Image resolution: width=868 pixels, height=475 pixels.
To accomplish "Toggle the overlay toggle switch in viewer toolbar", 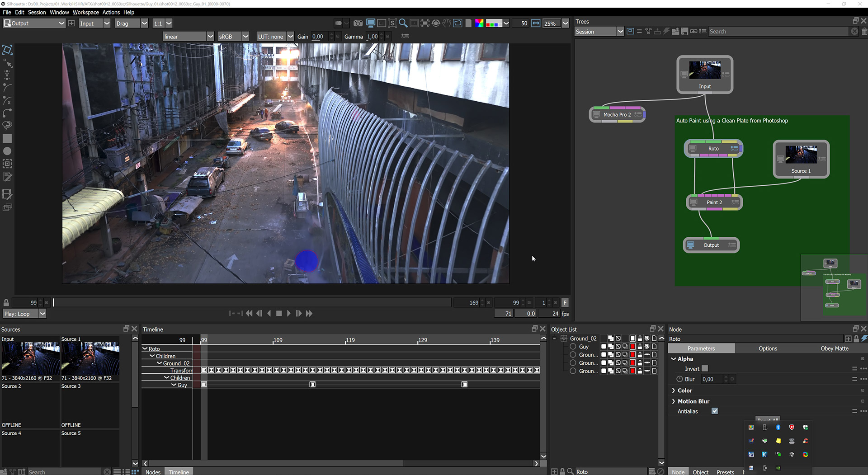I will pos(338,23).
